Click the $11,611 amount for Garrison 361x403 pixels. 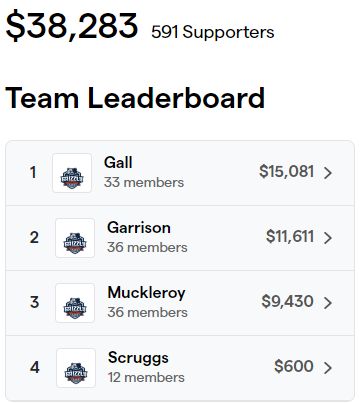(290, 237)
